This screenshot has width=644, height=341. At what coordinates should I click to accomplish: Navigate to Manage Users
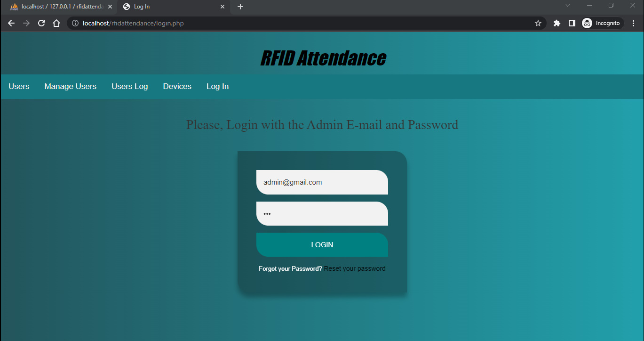coord(70,87)
